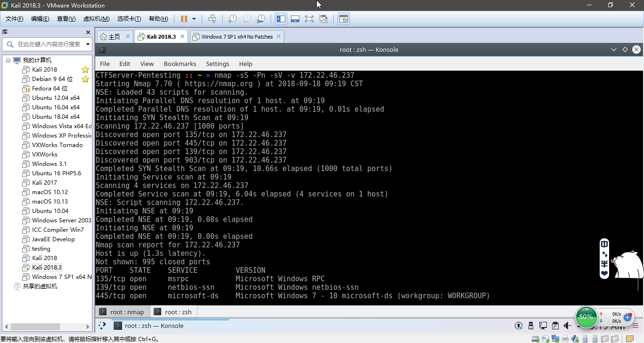This screenshot has height=343, width=644.
Task: Click the VMware CD/DVD status icon
Action: pos(545,339)
